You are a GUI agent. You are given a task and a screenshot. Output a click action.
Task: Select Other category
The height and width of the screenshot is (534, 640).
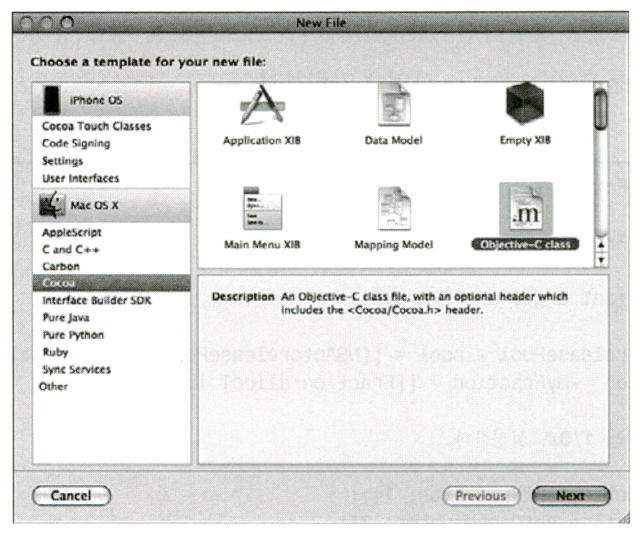pos(53,386)
